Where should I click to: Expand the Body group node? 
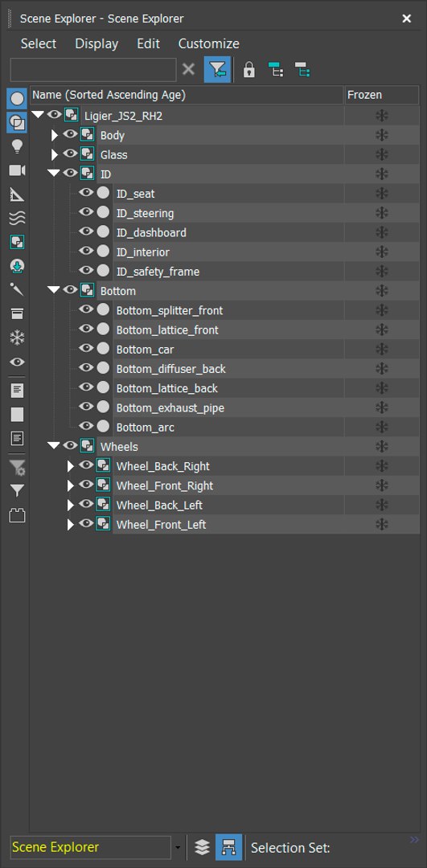click(x=54, y=135)
